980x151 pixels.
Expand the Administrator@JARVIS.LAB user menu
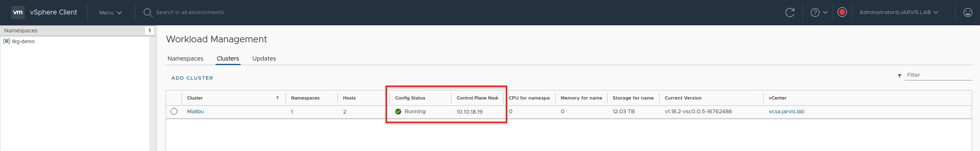(x=898, y=12)
